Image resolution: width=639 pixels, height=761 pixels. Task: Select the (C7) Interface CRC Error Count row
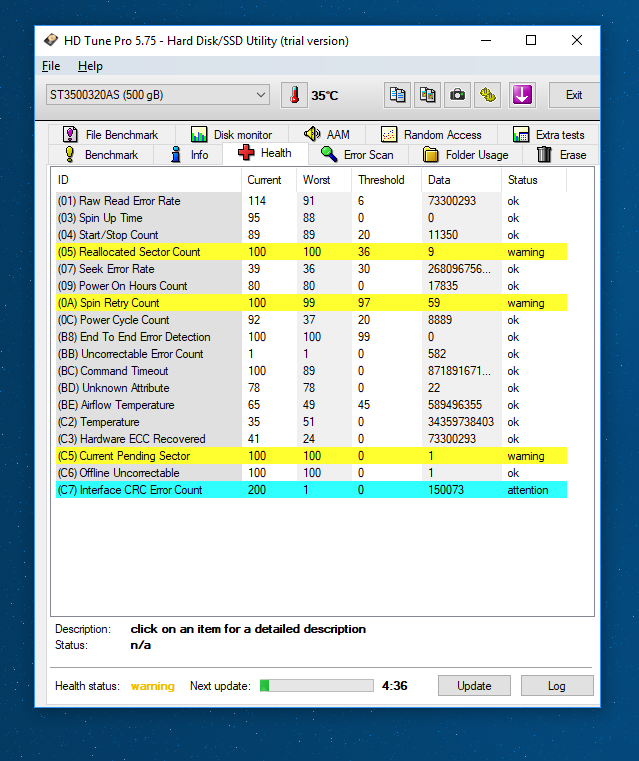pyautogui.click(x=311, y=490)
